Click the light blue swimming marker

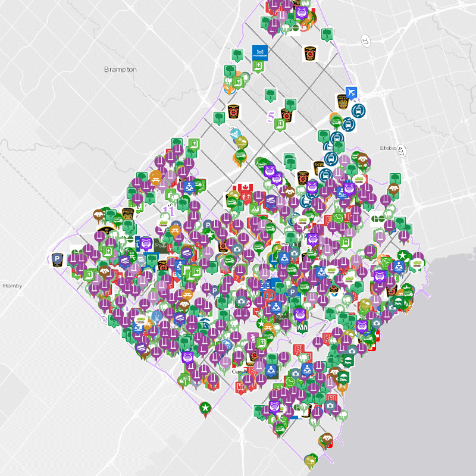tap(236, 133)
